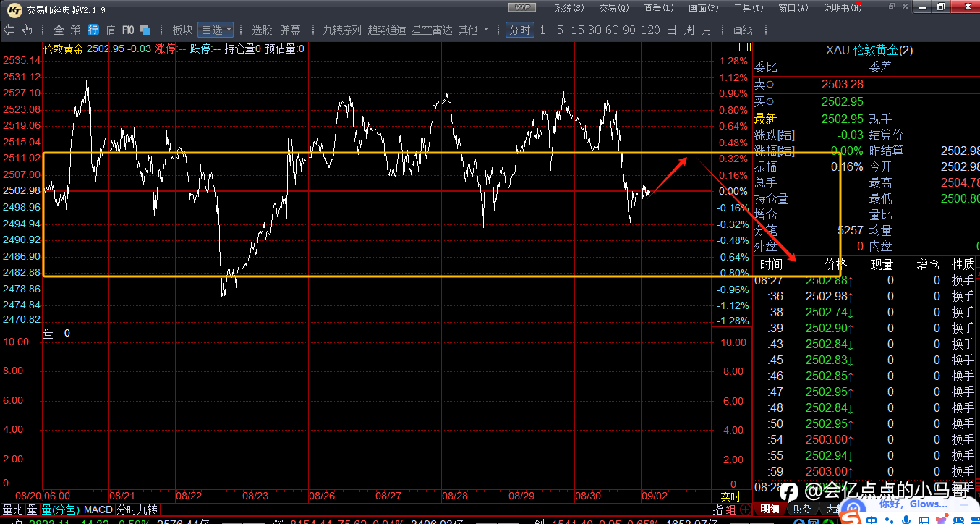Click the red plus circle icon below chart
Image resolution: width=980 pixels, height=524 pixels.
coord(746,510)
